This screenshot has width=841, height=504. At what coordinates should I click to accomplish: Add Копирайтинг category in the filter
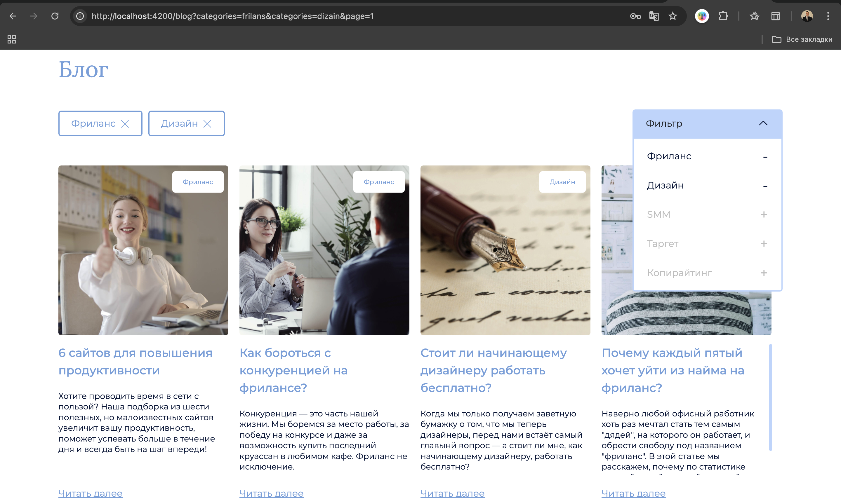point(707,273)
